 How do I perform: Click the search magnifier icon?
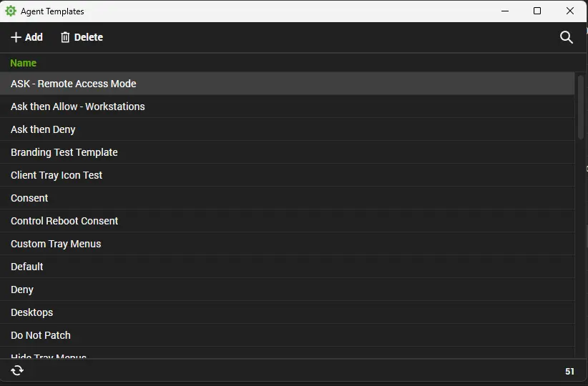567,37
